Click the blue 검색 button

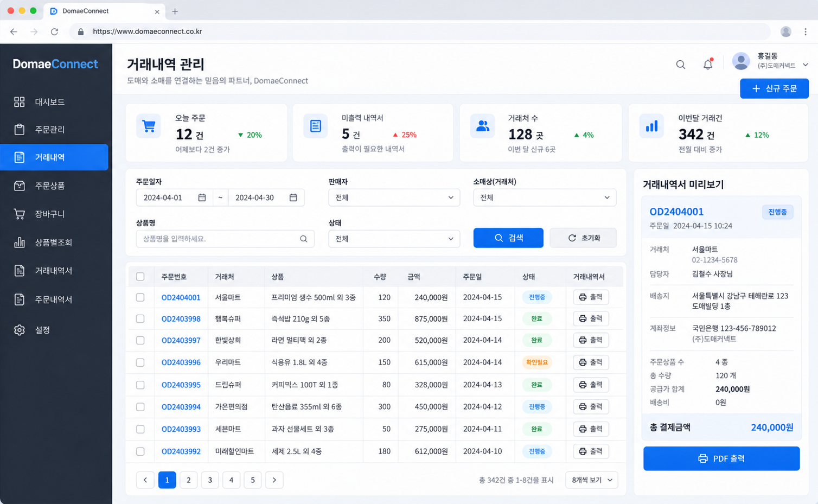click(508, 238)
